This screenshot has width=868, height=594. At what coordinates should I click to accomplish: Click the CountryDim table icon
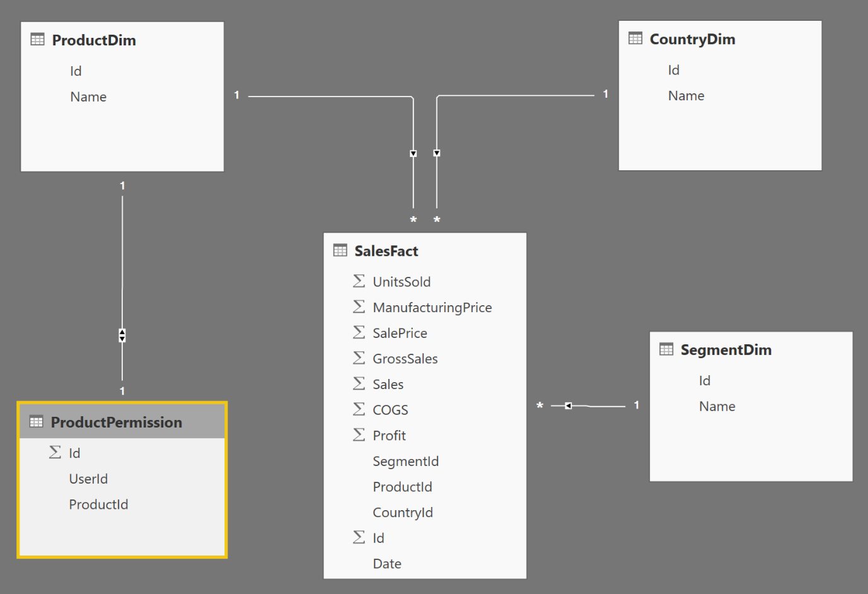[635, 38]
